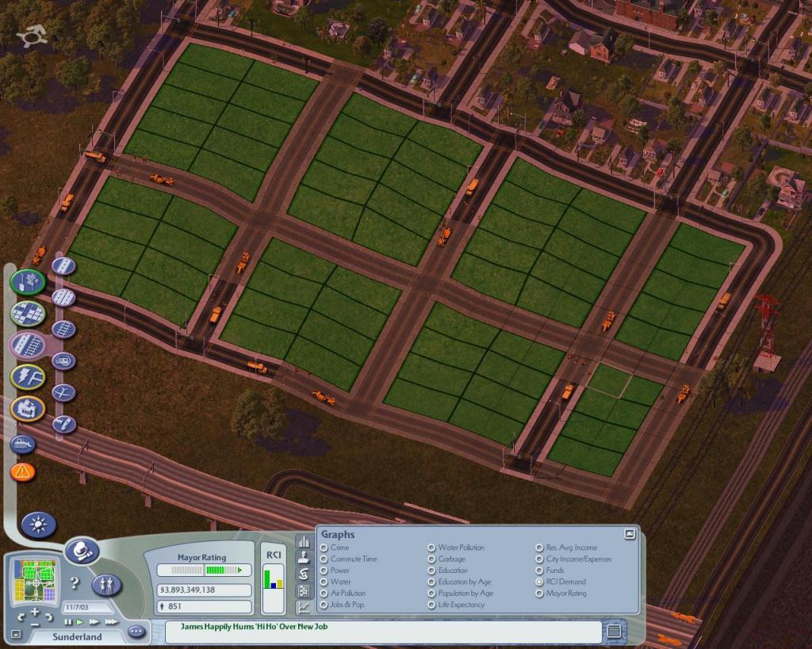Select the Population by Age graph option
Image resolution: width=812 pixels, height=649 pixels.
(x=431, y=593)
